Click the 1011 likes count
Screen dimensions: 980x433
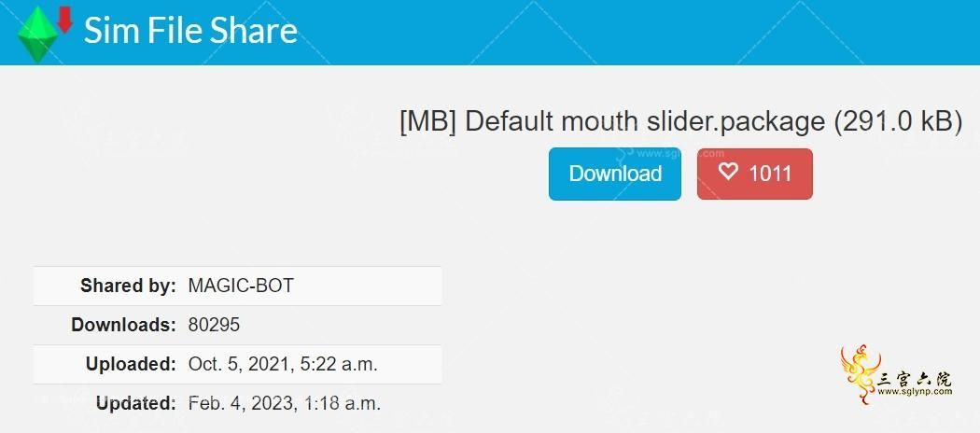coord(770,174)
